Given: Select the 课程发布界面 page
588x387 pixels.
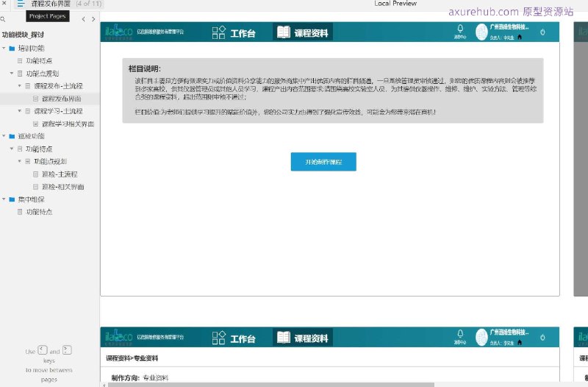Looking at the screenshot, I should click(62, 99).
